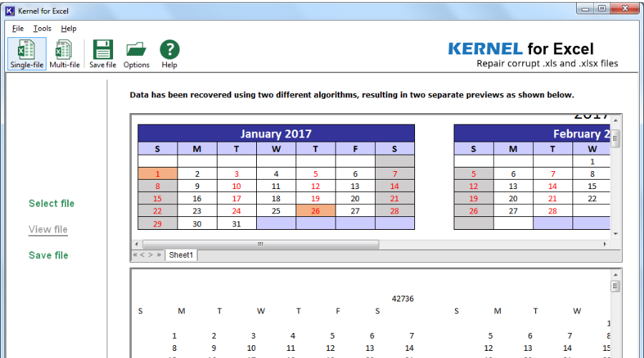The width and height of the screenshot is (644, 358).
Task: Select February cell 28
Action: [x=553, y=211]
